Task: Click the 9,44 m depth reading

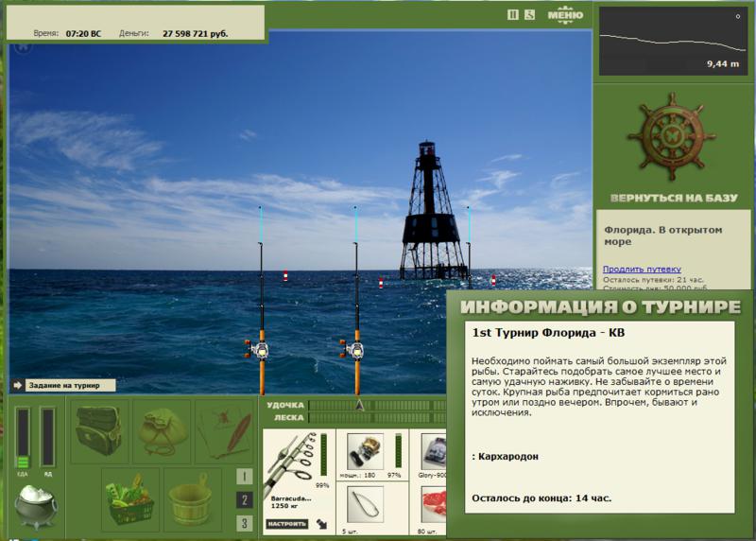Action: (x=723, y=63)
